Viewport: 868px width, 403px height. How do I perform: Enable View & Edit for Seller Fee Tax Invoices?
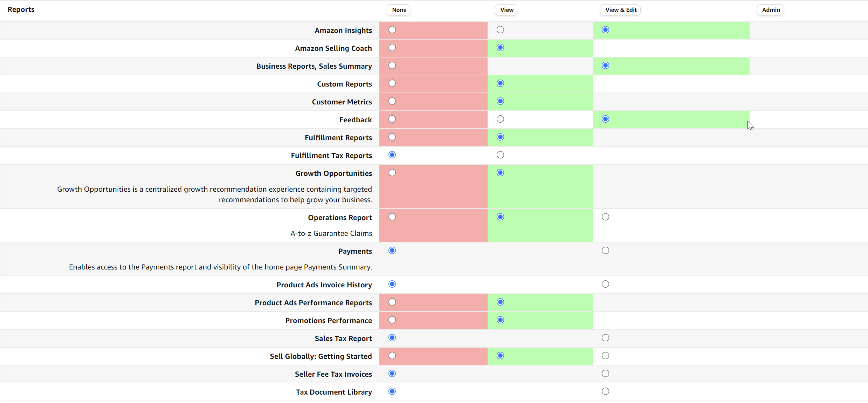[x=605, y=374]
